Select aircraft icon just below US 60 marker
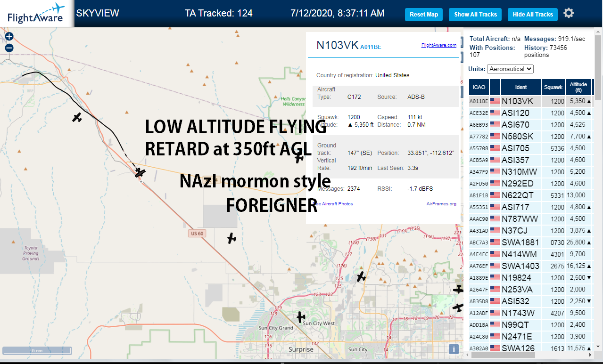The width and height of the screenshot is (603, 364). tap(231, 238)
